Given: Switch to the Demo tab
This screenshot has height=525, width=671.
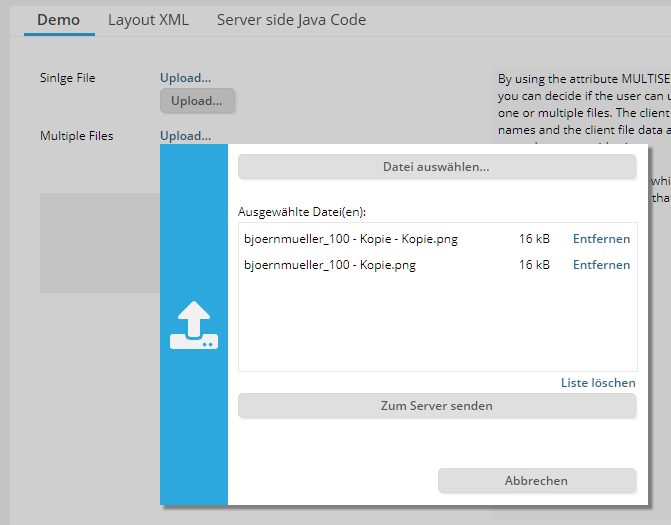Looking at the screenshot, I should 58,20.
